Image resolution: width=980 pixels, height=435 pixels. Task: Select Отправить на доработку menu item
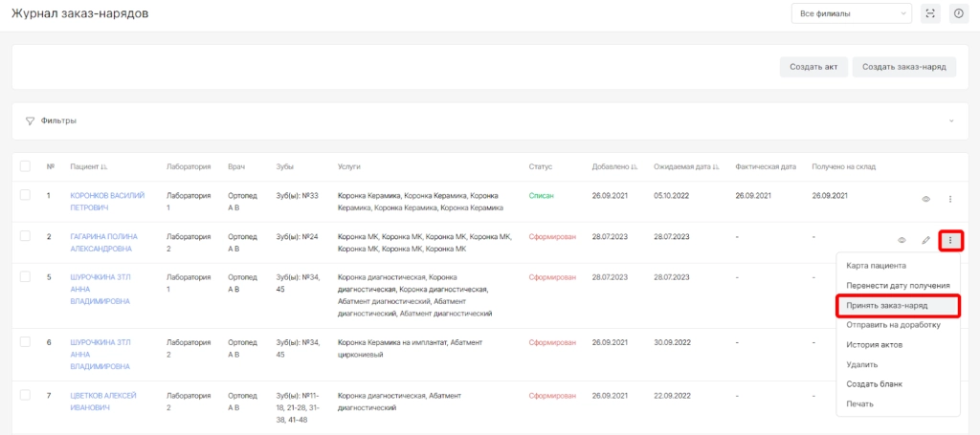click(x=893, y=324)
